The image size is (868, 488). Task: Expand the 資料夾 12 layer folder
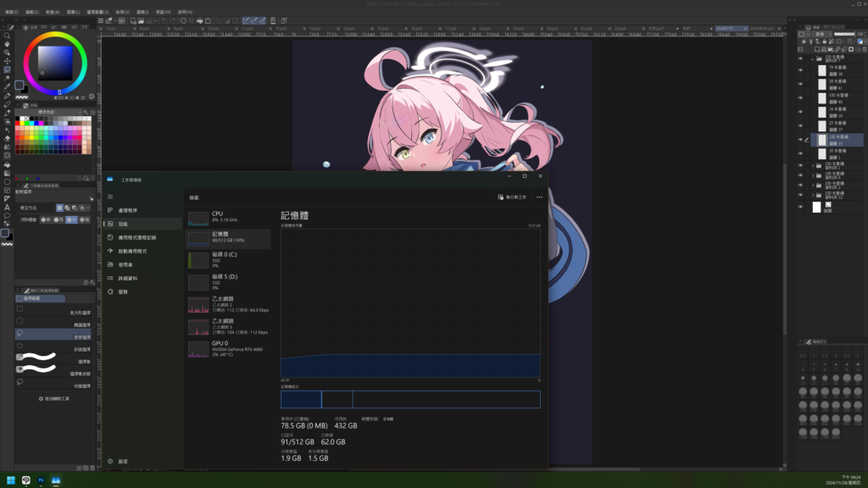[813, 196]
